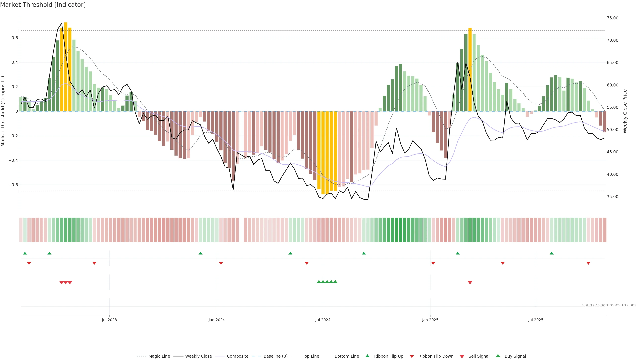The image size is (644, 362).
Task: Click the Weekly Close Price axis title
Action: pyautogui.click(x=625, y=111)
